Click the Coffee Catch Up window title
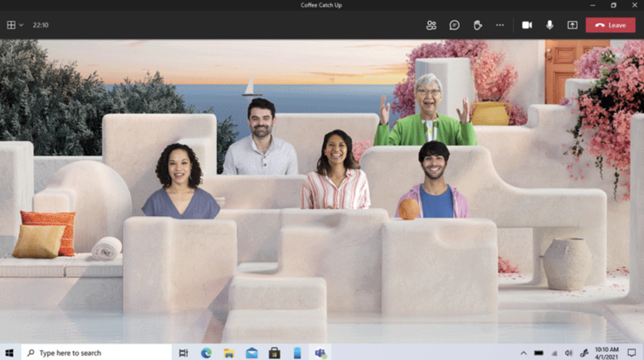This screenshot has width=644, height=360. [x=321, y=5]
